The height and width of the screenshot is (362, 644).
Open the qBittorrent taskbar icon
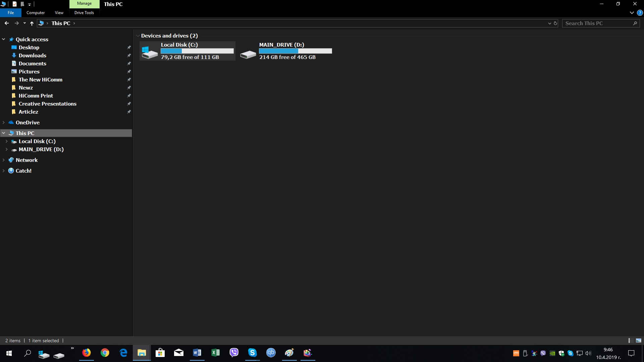(271, 353)
